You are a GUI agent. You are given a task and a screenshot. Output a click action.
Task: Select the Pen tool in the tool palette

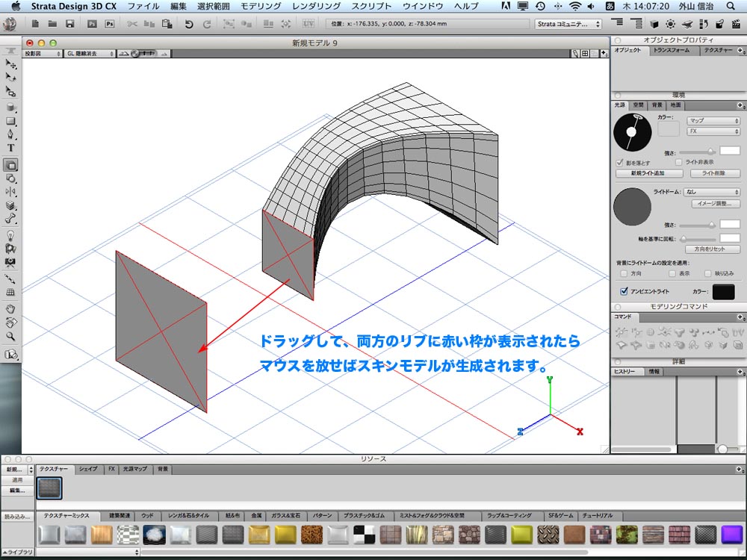pyautogui.click(x=10, y=134)
